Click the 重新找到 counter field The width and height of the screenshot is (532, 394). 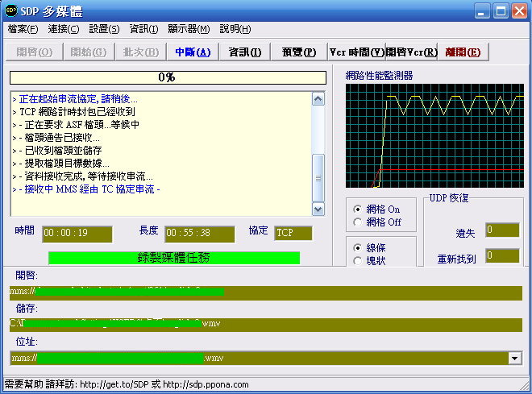pos(502,255)
